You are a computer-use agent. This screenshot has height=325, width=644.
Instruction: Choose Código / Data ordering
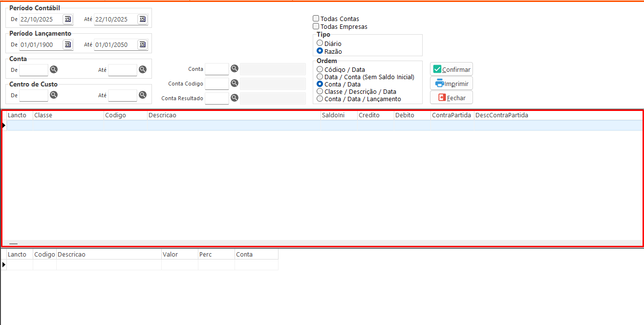pos(320,69)
